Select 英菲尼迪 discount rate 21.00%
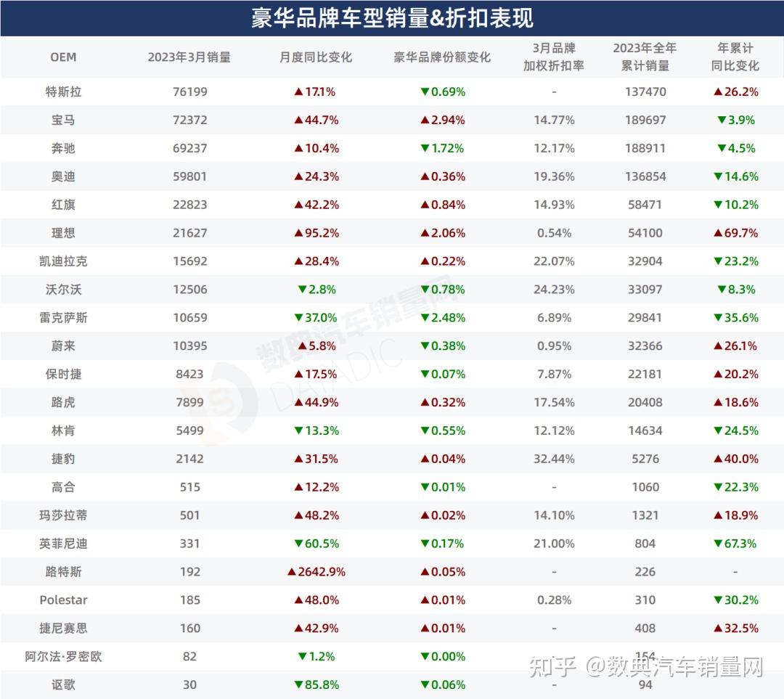 (x=554, y=544)
